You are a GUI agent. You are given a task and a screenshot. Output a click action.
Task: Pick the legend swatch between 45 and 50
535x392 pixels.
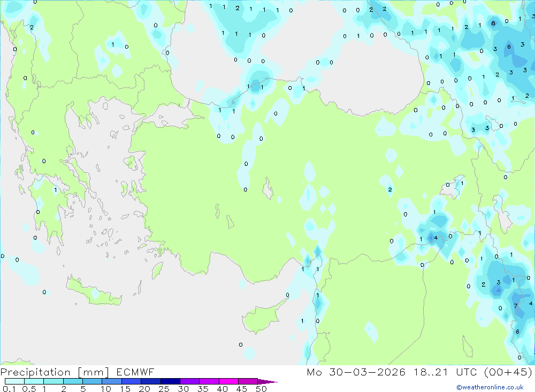[x=248, y=381]
